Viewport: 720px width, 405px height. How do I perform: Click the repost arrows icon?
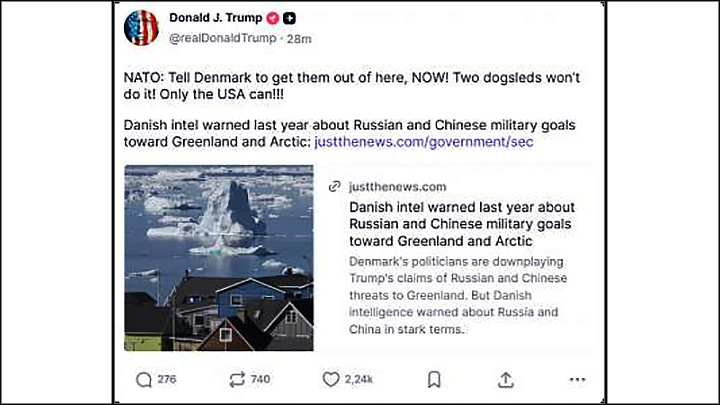(237, 380)
